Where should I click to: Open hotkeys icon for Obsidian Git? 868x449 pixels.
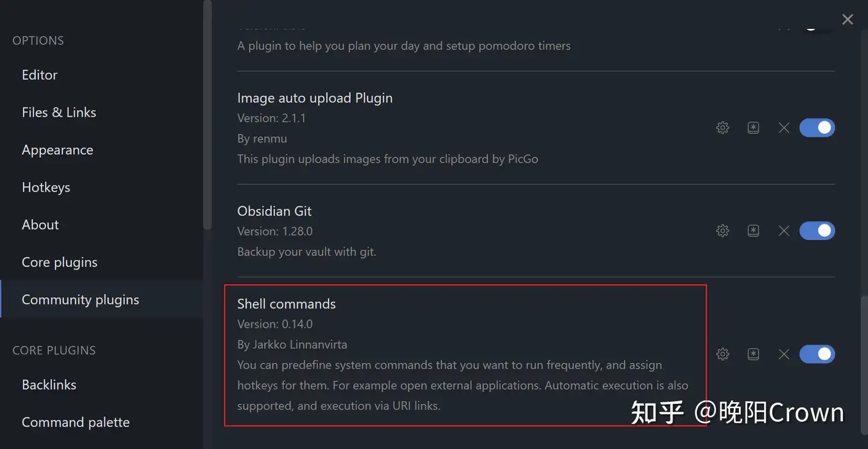click(753, 231)
